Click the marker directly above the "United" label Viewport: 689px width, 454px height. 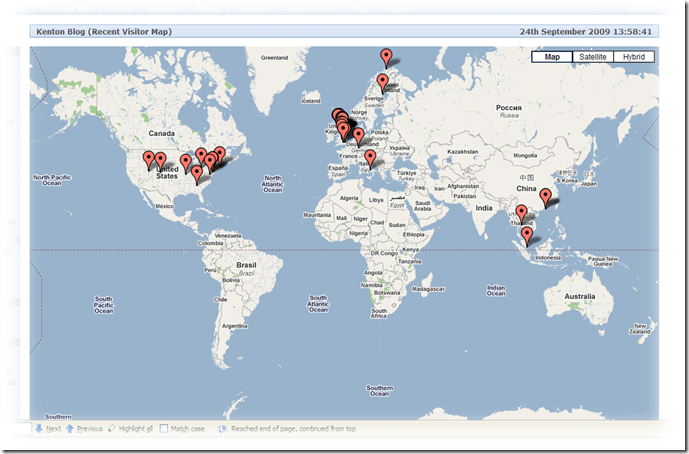tap(161, 162)
